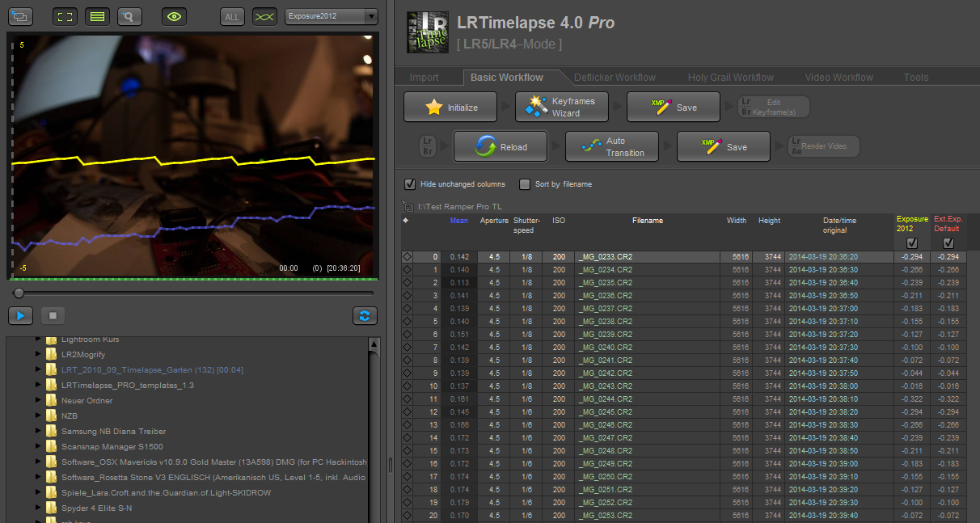Click the magnifier zoom preview icon
This screenshot has height=523, width=980.
pyautogui.click(x=129, y=16)
